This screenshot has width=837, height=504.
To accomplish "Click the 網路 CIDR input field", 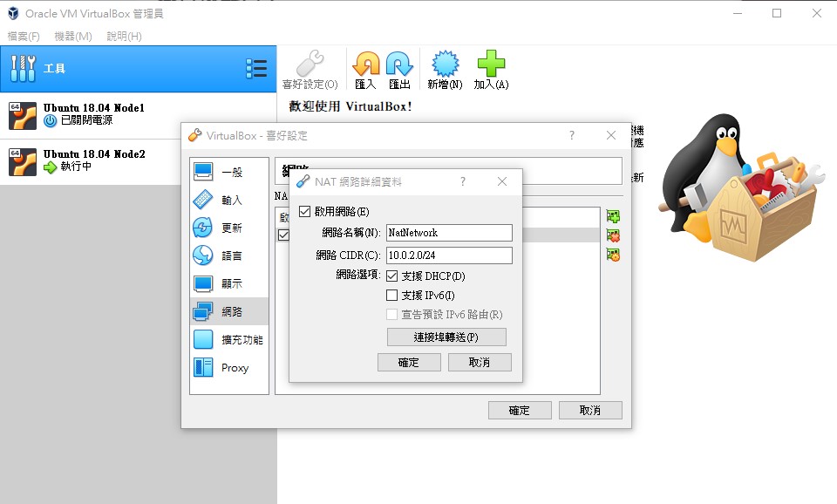I will coord(449,255).
